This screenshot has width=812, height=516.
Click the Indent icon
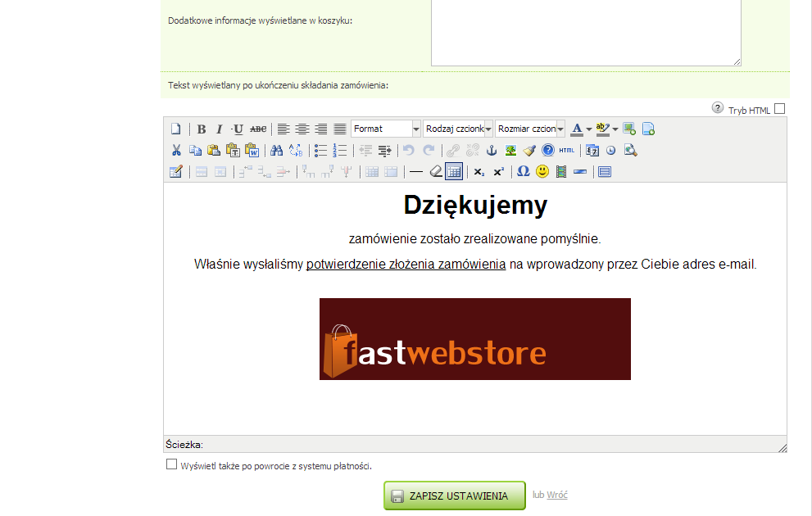tap(385, 150)
